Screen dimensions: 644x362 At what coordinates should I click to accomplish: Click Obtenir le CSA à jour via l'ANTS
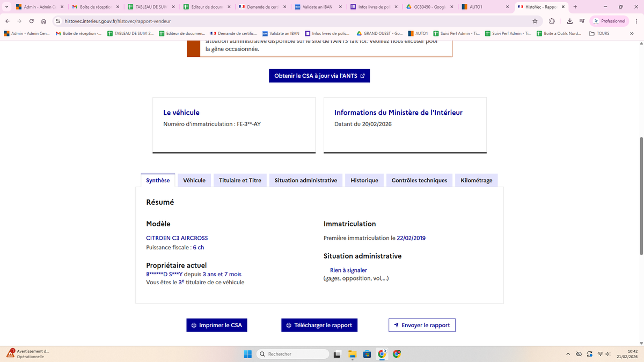pos(319,76)
